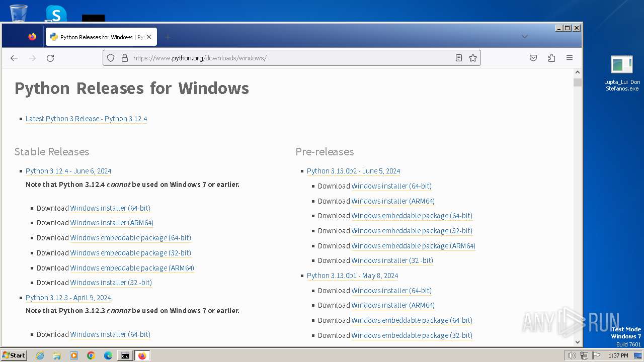Viewport: 644px width, 362px height.
Task: Open the Firefox application menu
Action: click(570, 58)
